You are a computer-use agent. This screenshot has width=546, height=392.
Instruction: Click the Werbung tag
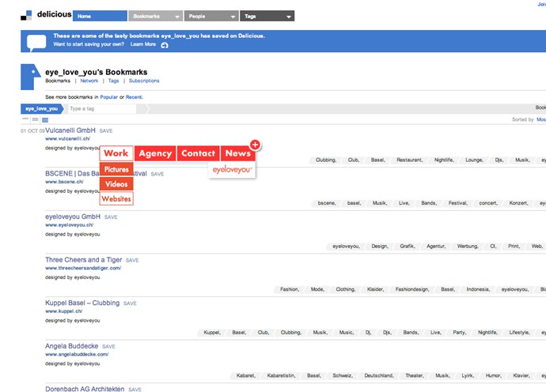pos(468,247)
